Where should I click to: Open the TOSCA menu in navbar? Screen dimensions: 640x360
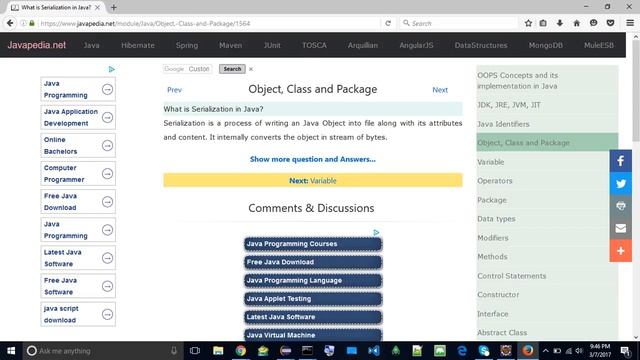pyautogui.click(x=314, y=45)
